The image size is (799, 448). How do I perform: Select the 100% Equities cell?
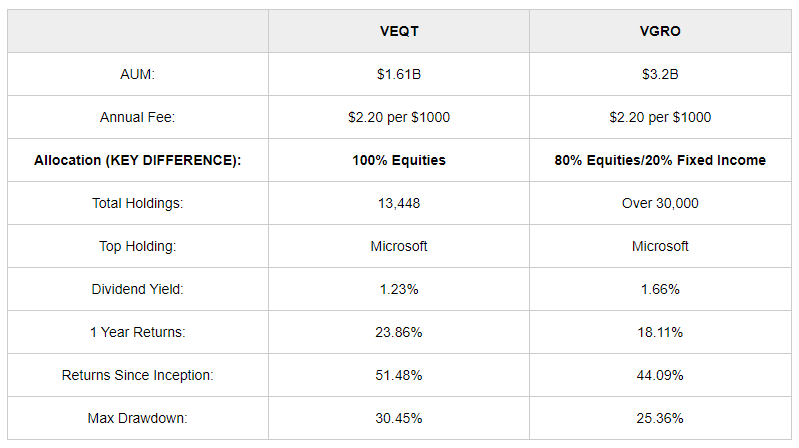pos(398,160)
